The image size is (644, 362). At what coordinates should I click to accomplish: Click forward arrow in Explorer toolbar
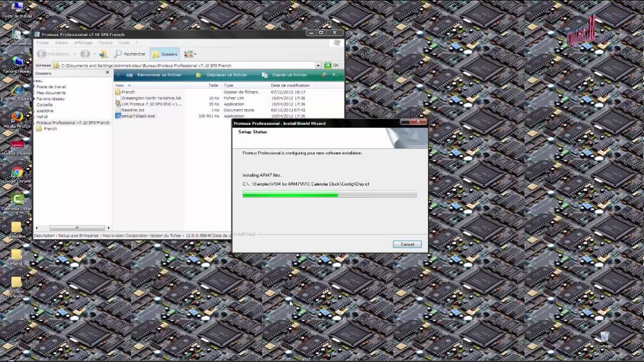[85, 54]
